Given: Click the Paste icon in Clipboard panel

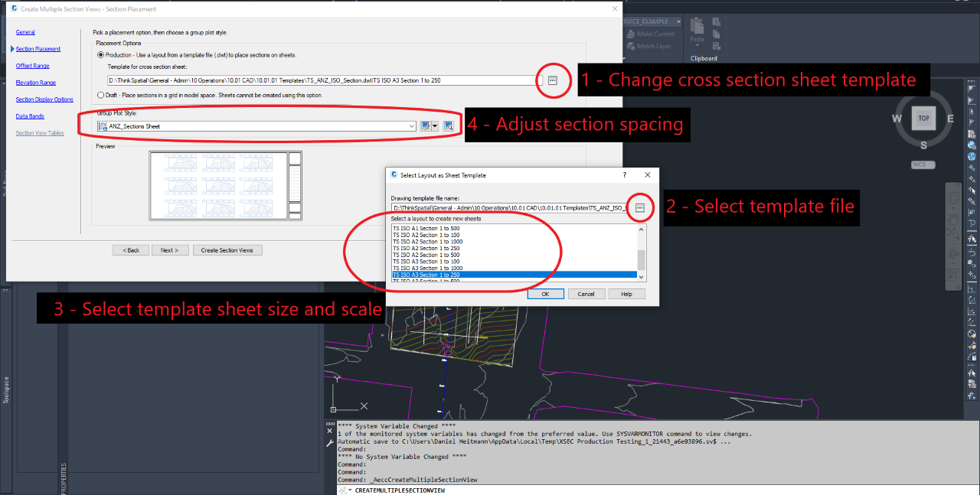Looking at the screenshot, I should point(697,29).
